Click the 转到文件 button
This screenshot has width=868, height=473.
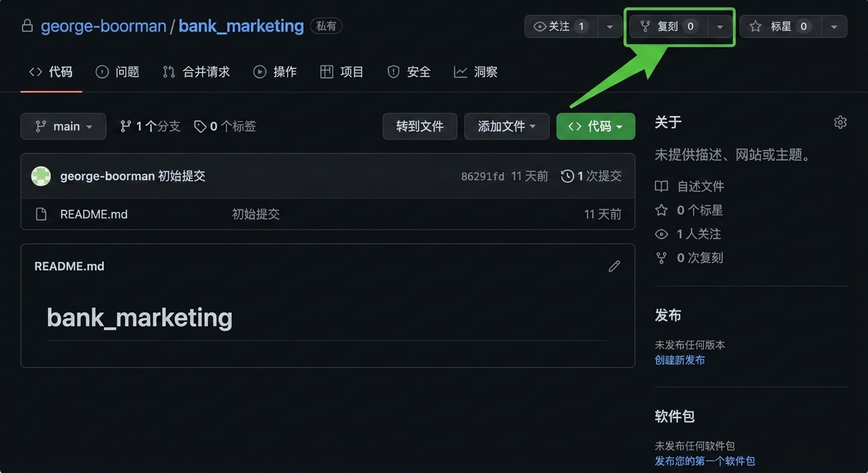[x=420, y=126]
